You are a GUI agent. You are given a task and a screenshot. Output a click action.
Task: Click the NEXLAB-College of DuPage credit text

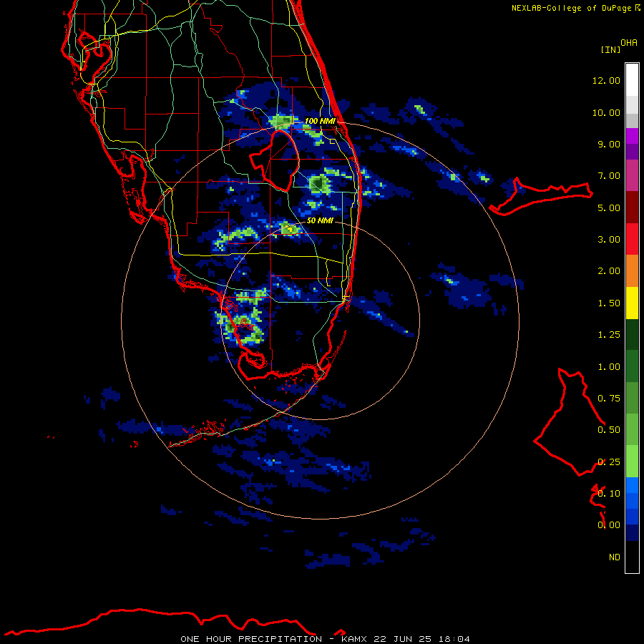(571, 8)
